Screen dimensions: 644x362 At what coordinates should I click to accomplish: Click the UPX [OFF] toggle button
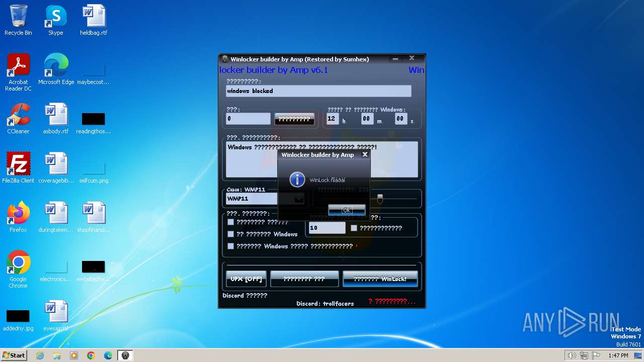[246, 279]
